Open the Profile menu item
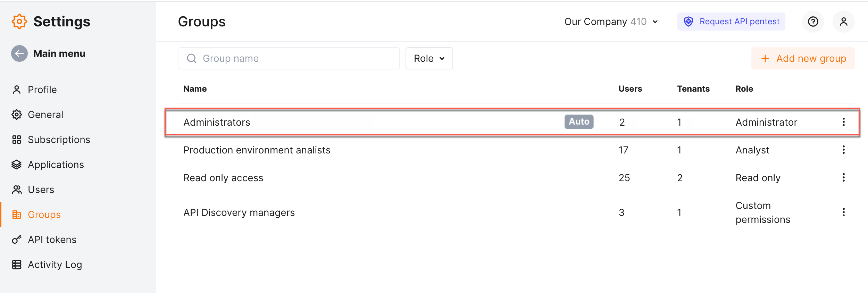The height and width of the screenshot is (293, 868). [x=42, y=90]
